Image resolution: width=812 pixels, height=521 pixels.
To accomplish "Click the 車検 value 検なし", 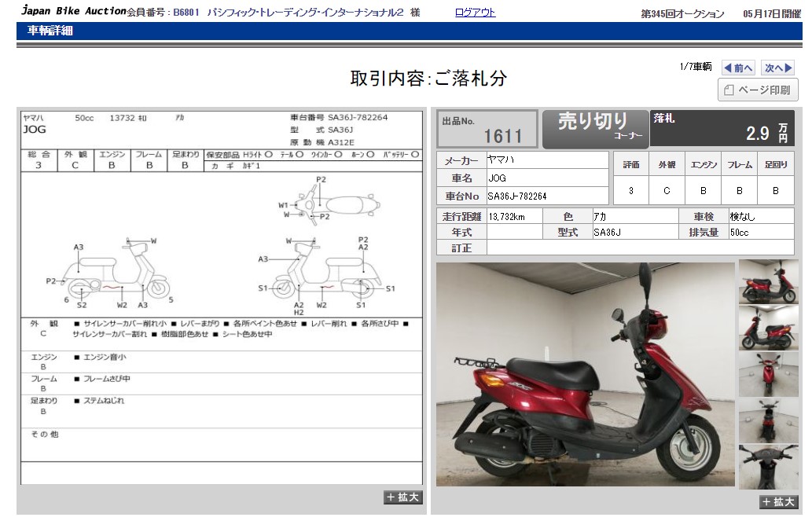I will tap(761, 216).
